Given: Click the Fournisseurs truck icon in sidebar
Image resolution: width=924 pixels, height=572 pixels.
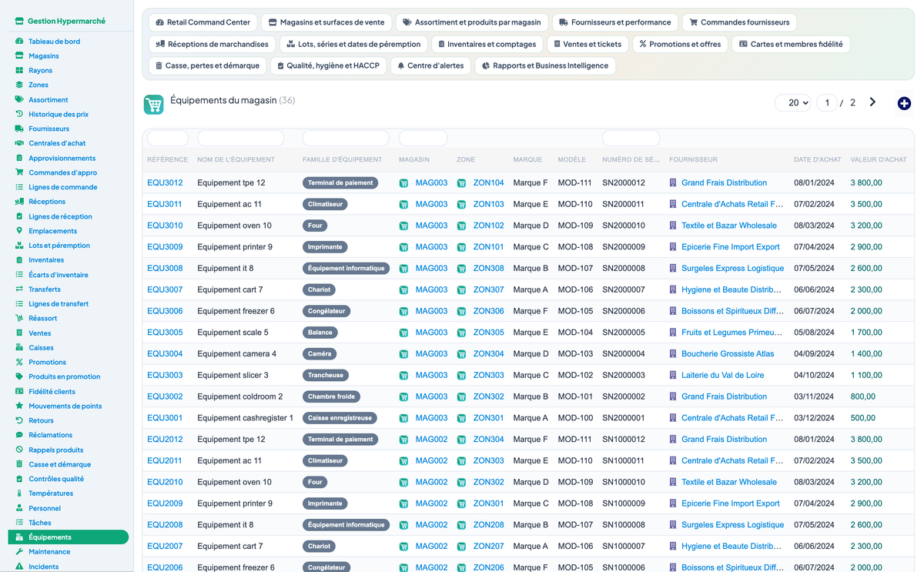Looking at the screenshot, I should [19, 129].
